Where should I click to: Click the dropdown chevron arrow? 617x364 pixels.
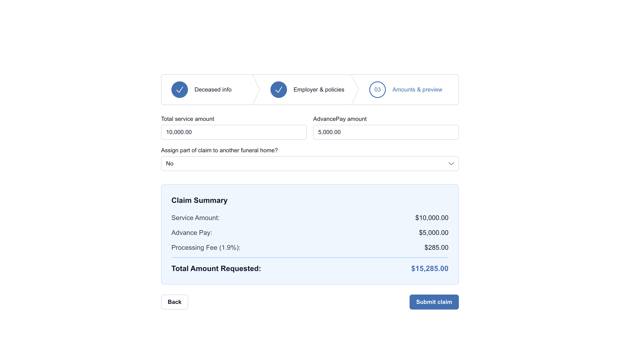click(451, 164)
